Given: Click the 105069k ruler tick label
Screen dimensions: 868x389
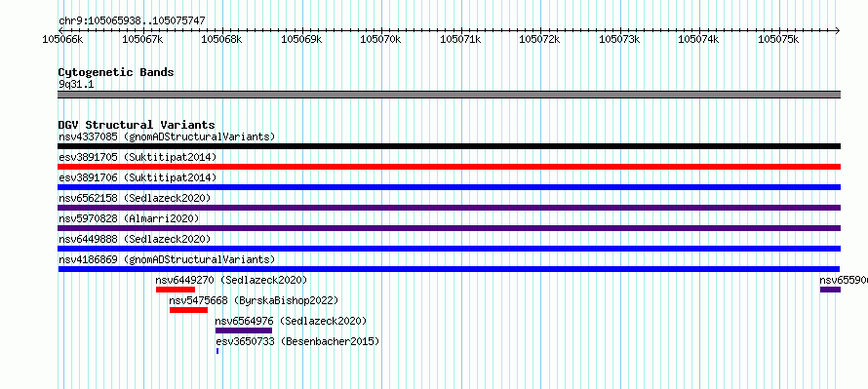Looking at the screenshot, I should point(301,39).
